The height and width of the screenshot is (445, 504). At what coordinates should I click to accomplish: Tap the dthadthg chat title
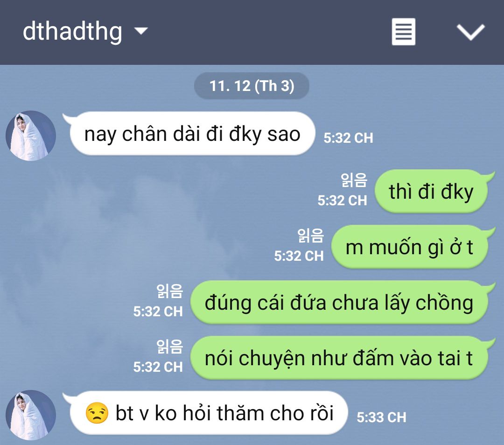(72, 32)
